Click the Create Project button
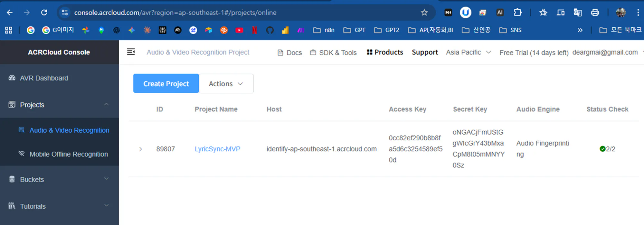Screen dimensions: 644x225 coord(166,84)
